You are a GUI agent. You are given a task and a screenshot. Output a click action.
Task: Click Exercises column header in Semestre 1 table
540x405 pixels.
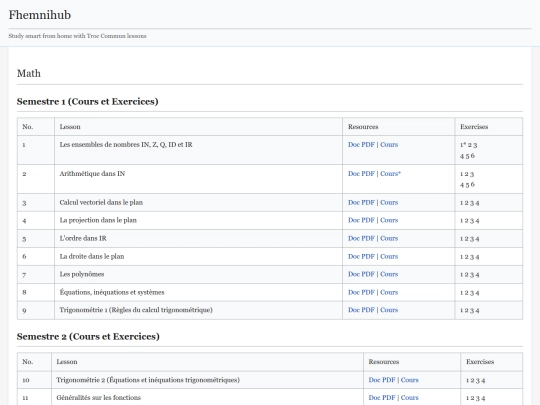[x=474, y=127]
